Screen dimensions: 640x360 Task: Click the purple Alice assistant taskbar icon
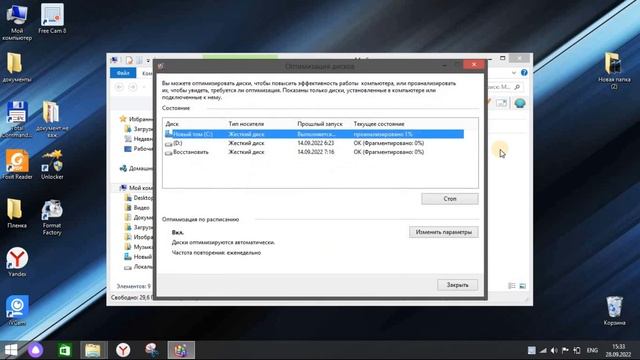pyautogui.click(x=36, y=350)
